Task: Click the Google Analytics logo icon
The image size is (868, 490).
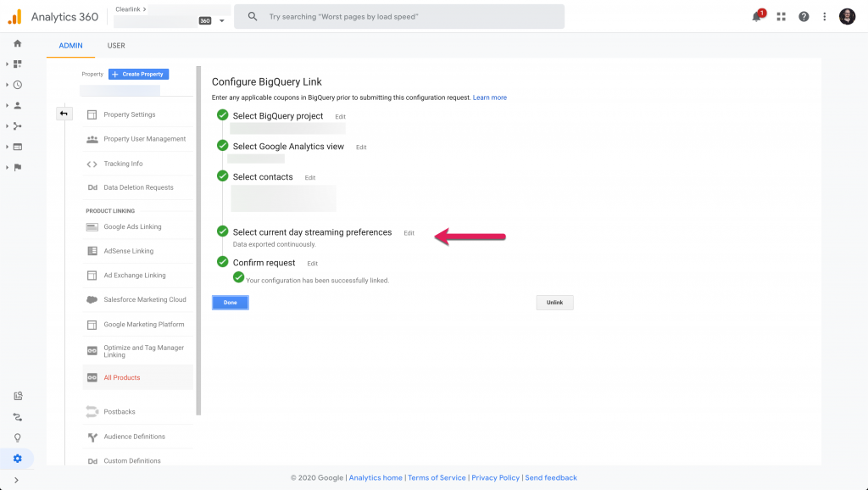Action: [x=14, y=17]
